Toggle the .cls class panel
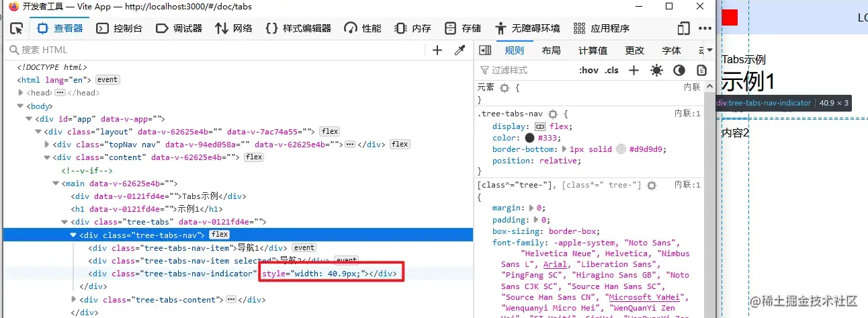 tap(611, 70)
